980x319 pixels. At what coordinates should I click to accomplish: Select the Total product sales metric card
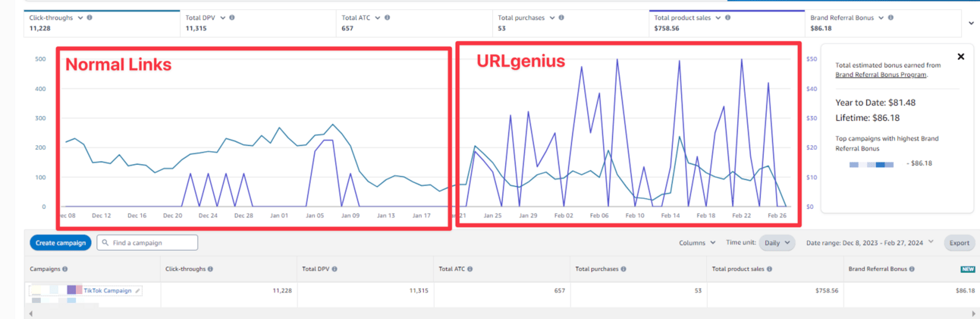pos(727,23)
